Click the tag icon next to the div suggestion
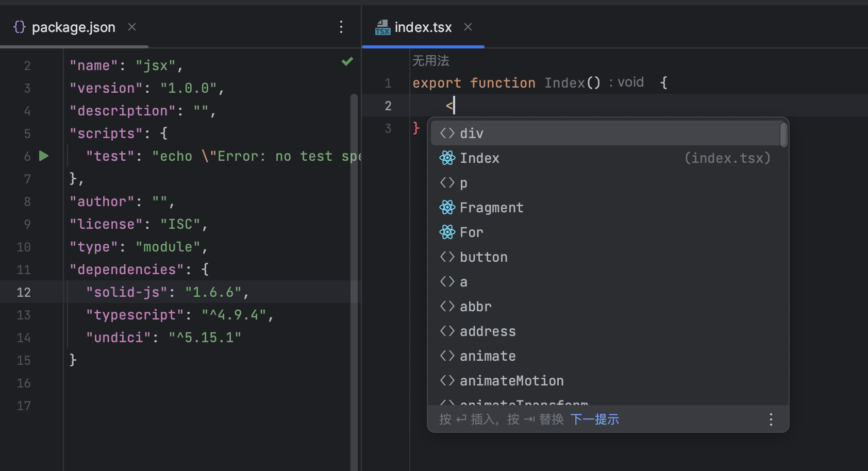 (x=446, y=133)
